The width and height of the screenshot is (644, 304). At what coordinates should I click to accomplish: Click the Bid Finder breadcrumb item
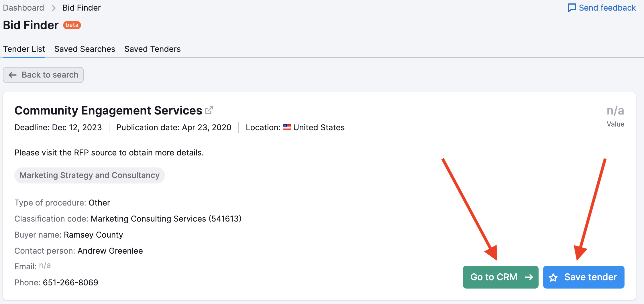coord(82,8)
